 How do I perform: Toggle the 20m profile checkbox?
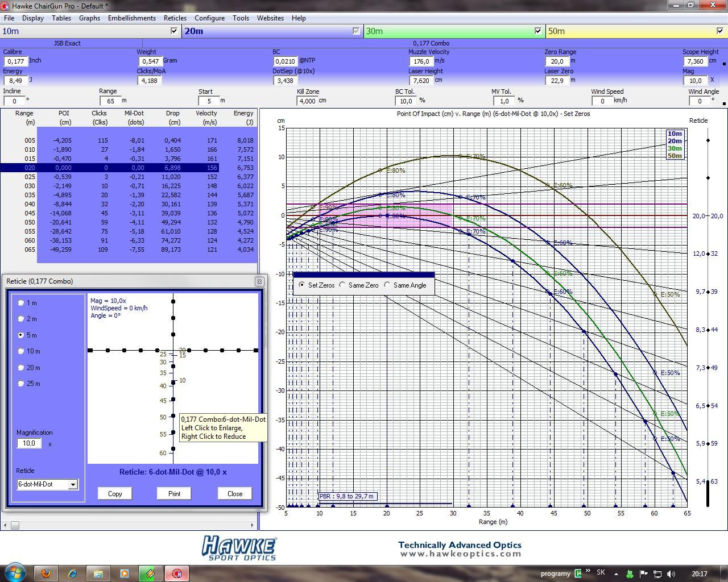(x=356, y=31)
